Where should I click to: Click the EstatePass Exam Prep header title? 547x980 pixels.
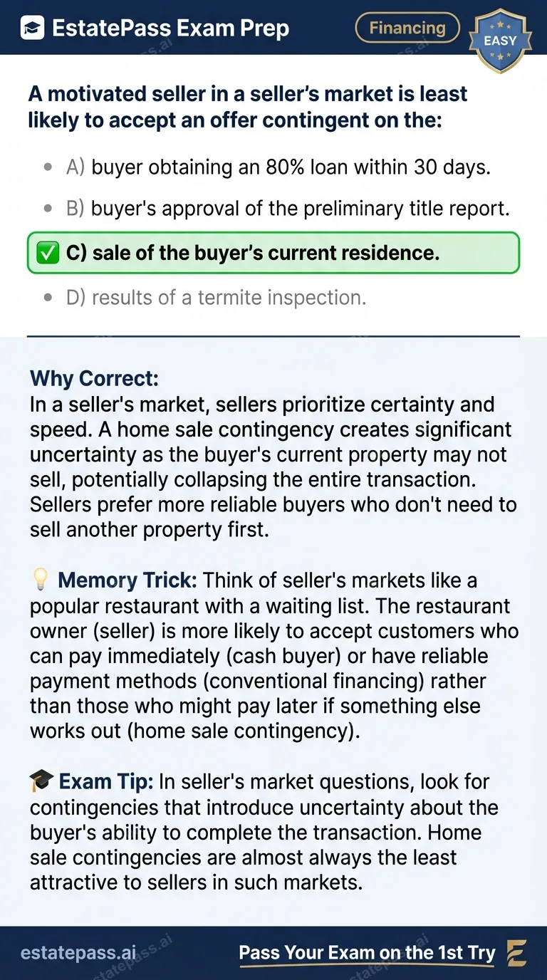(x=171, y=28)
